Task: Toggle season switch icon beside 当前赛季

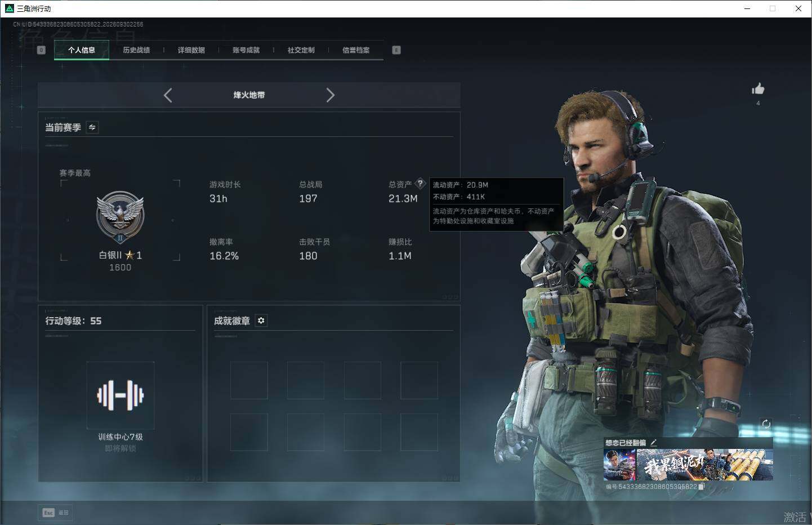Action: click(92, 127)
